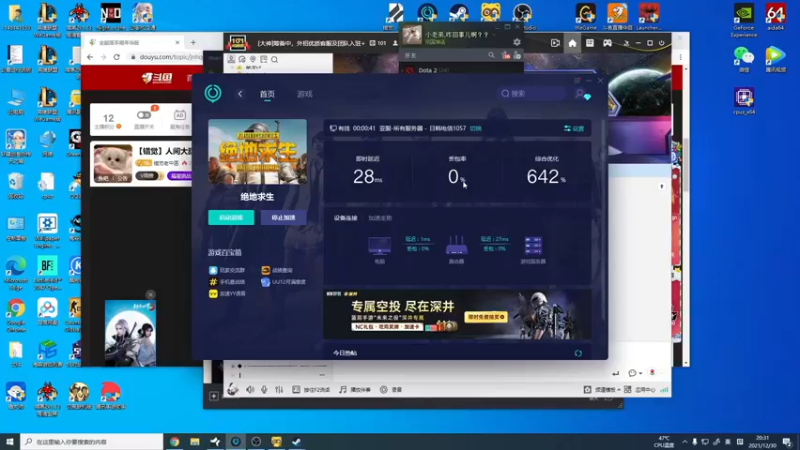Click the video play icon in streaming app header
Image resolution: width=800 pixels, height=450 pixels.
pyautogui.click(x=555, y=43)
